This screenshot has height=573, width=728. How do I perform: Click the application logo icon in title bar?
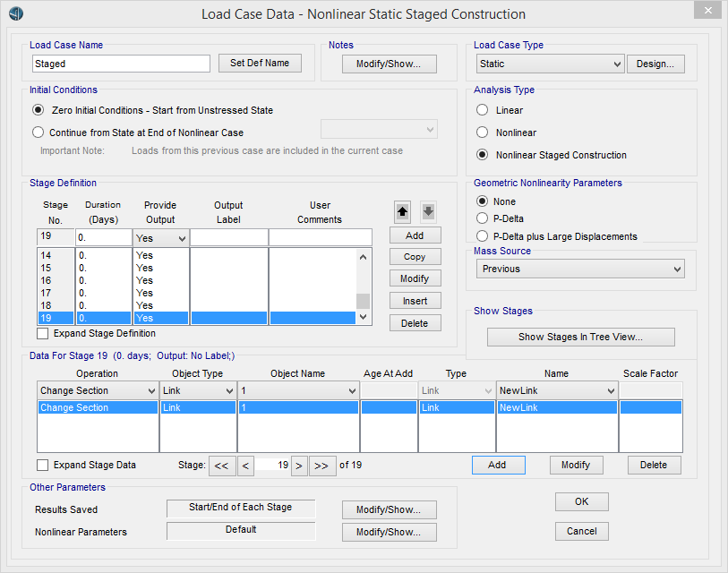(15, 13)
